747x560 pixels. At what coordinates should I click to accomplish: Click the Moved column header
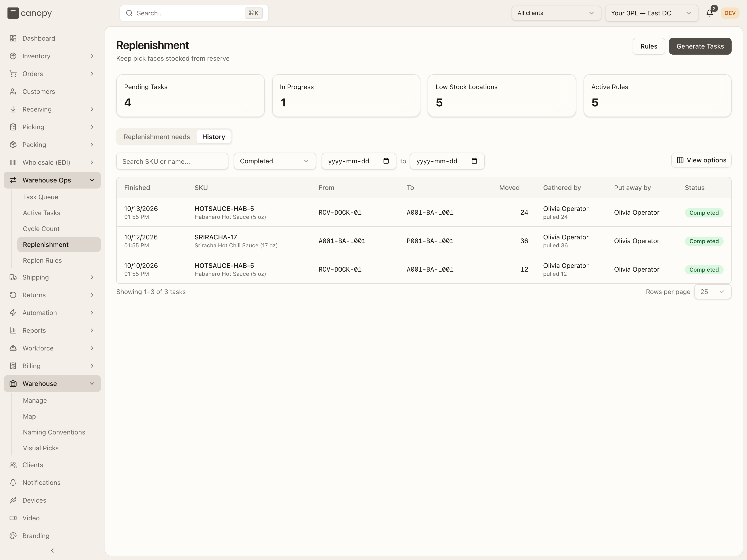[509, 188]
